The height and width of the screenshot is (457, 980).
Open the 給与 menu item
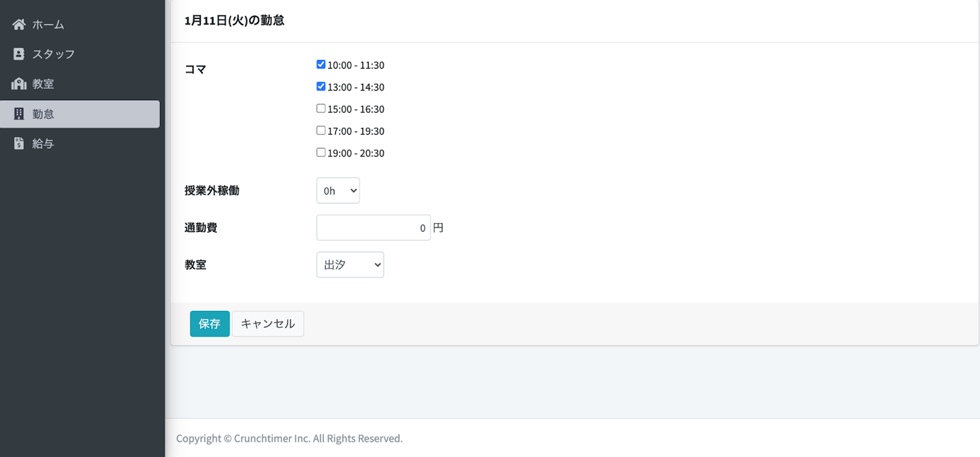[43, 144]
